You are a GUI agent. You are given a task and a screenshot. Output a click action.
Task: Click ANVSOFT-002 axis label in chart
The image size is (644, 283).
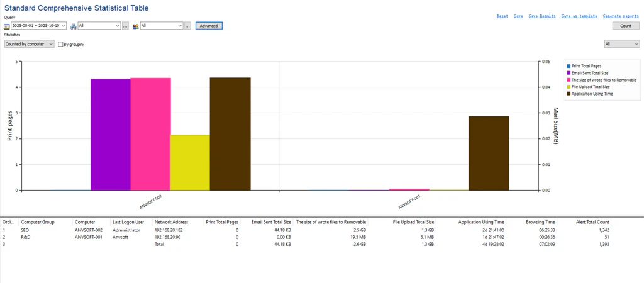[151, 202]
